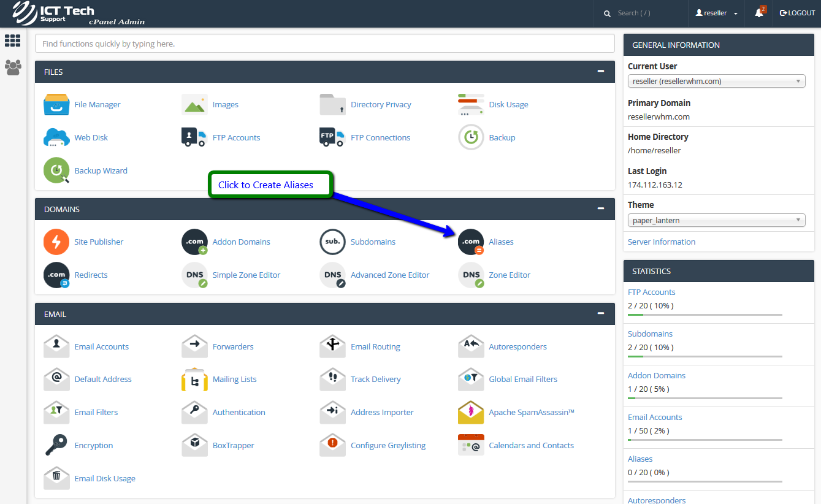Open the home grid sidebar icon

(13, 40)
